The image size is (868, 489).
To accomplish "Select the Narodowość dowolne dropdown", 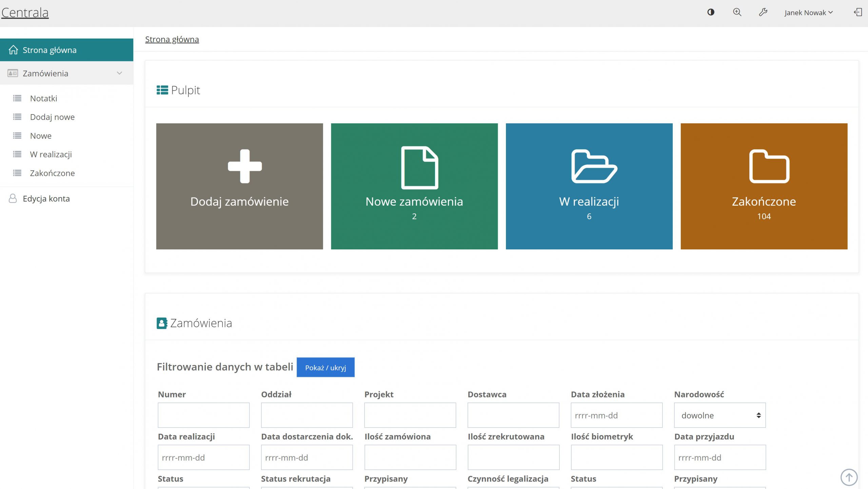I will coord(719,415).
